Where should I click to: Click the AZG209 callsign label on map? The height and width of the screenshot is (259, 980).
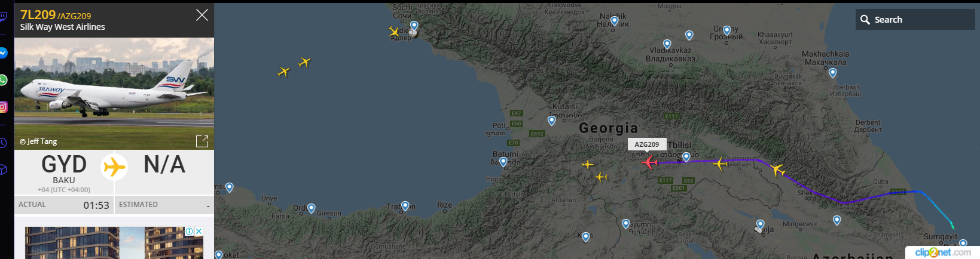coord(647,144)
